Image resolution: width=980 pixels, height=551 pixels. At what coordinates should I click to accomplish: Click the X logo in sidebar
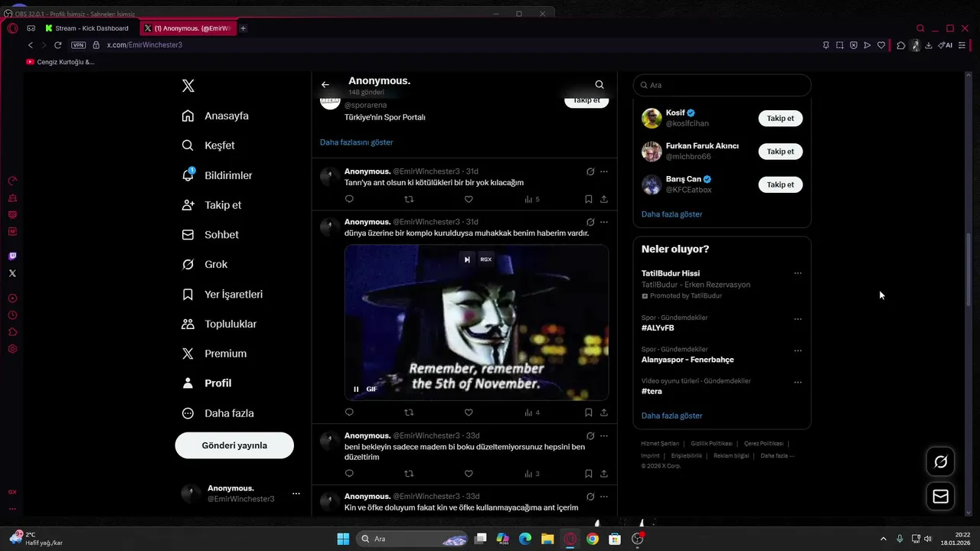pyautogui.click(x=188, y=86)
